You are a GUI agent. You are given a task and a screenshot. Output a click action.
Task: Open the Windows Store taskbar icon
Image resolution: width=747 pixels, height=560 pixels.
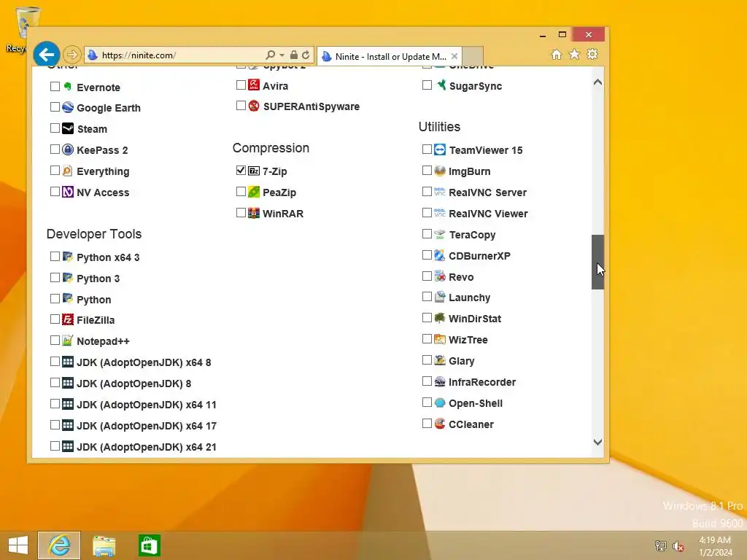[149, 545]
